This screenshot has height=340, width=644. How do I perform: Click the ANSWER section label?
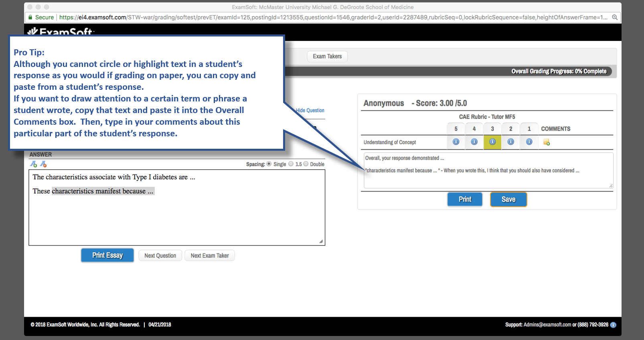41,154
